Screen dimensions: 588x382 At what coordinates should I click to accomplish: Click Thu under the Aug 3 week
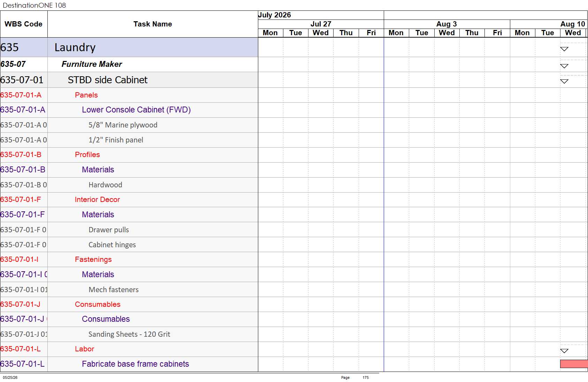tap(472, 33)
